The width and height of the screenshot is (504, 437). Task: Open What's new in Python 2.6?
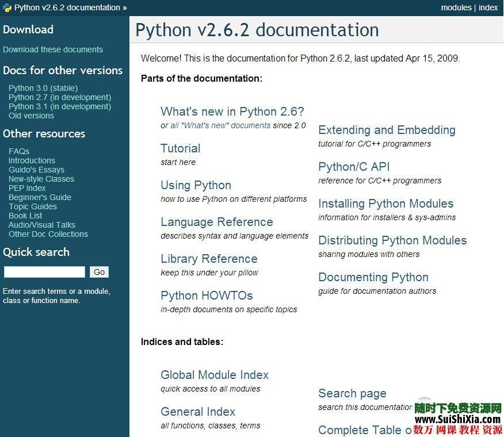click(232, 112)
